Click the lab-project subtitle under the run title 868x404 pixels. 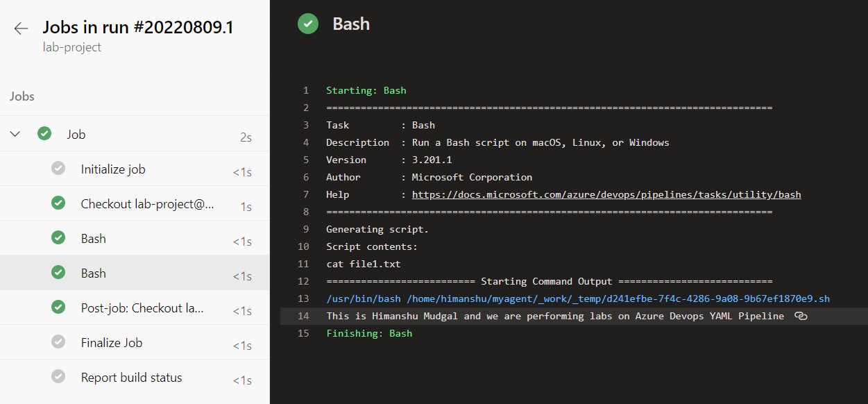tap(72, 47)
